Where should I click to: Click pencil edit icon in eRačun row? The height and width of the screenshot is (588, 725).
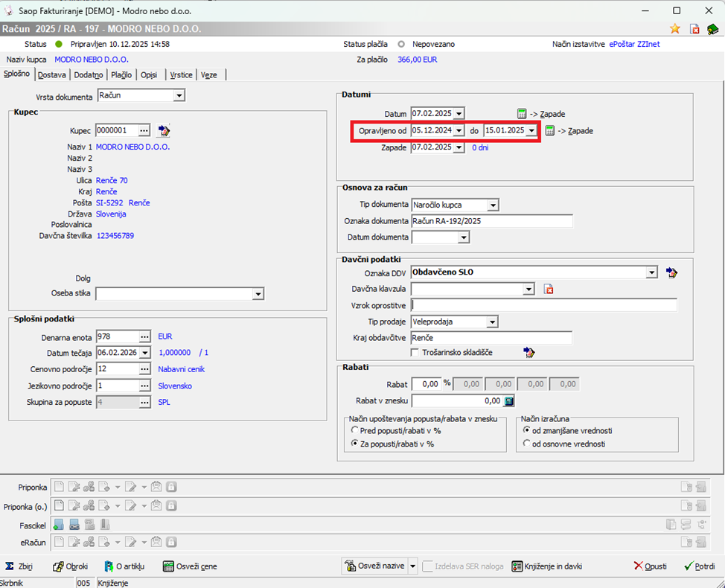click(131, 542)
